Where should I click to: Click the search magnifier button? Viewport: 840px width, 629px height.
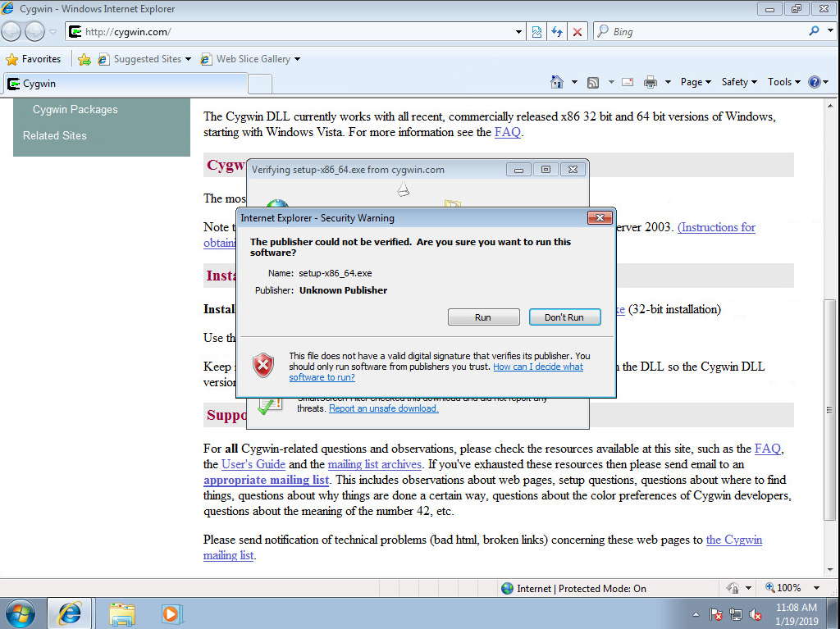(x=814, y=31)
